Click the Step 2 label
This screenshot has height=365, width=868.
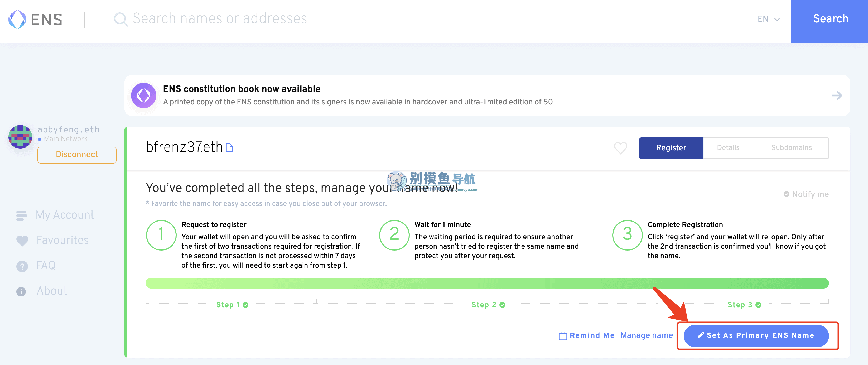[484, 305]
